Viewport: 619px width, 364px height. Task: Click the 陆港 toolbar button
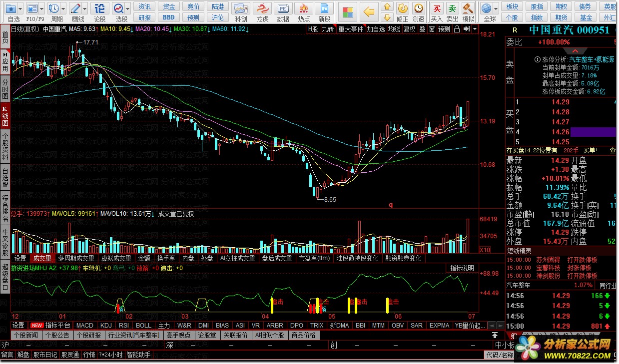pyautogui.click(x=218, y=6)
